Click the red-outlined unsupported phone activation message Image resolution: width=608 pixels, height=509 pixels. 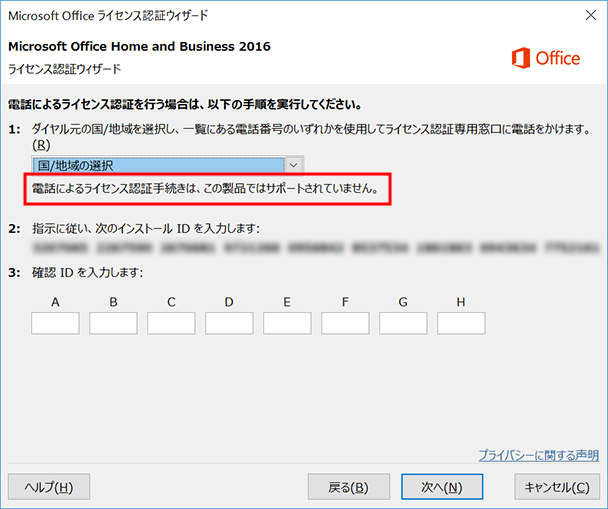[x=206, y=189]
